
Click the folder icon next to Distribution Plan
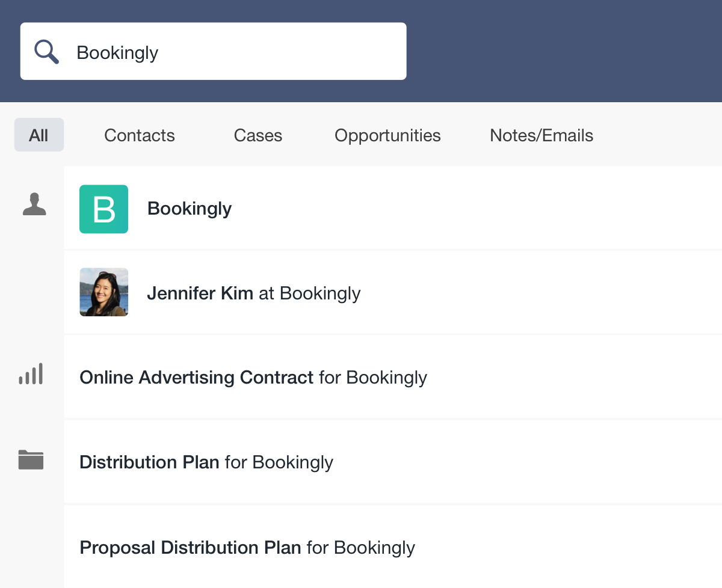tap(31, 460)
